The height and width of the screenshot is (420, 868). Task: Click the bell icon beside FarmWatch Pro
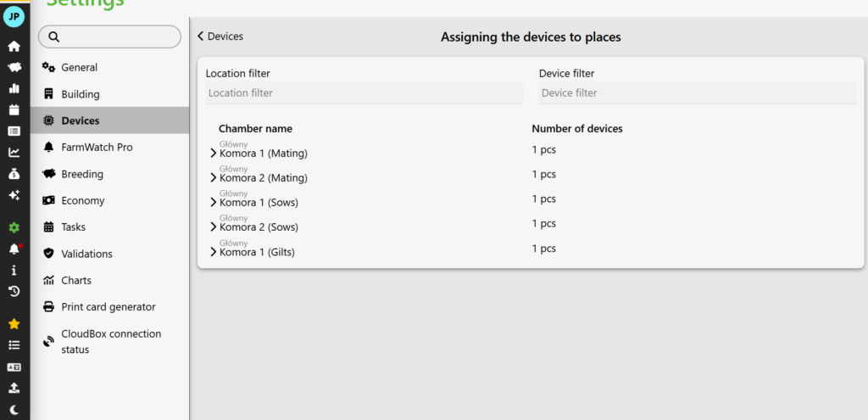[x=48, y=147]
